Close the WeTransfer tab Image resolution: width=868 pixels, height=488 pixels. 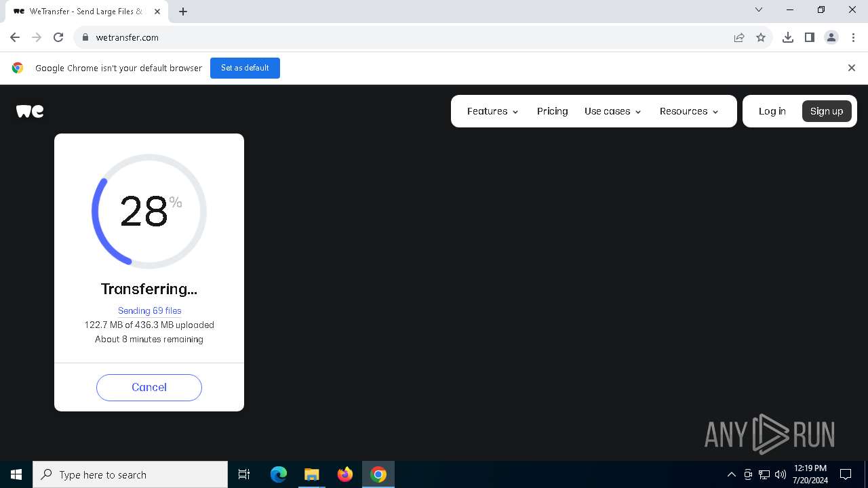click(157, 12)
